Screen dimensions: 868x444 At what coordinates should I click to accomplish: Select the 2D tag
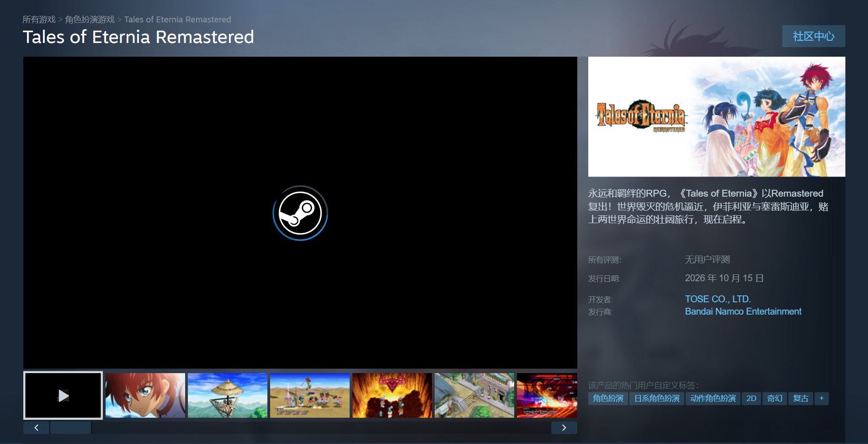pyautogui.click(x=751, y=398)
